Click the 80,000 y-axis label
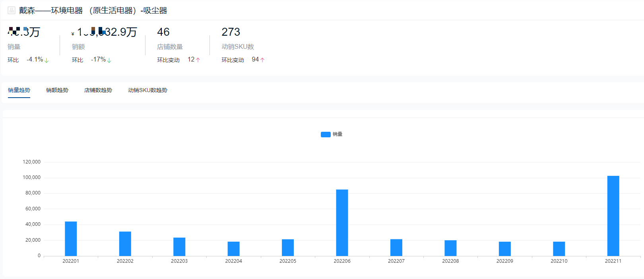Viewport: 644px width, 279px height. (x=33, y=193)
